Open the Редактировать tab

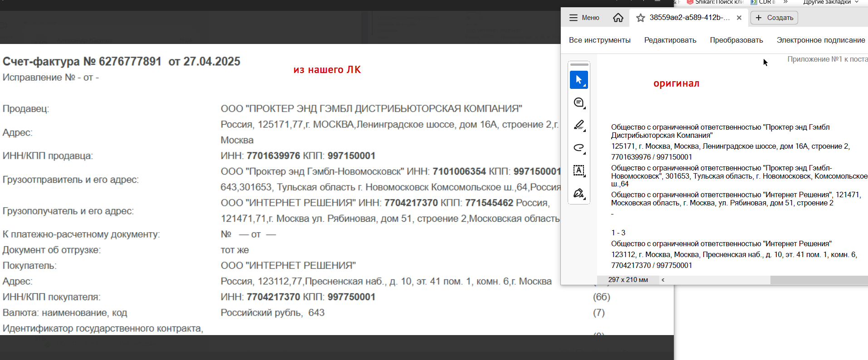(x=670, y=40)
